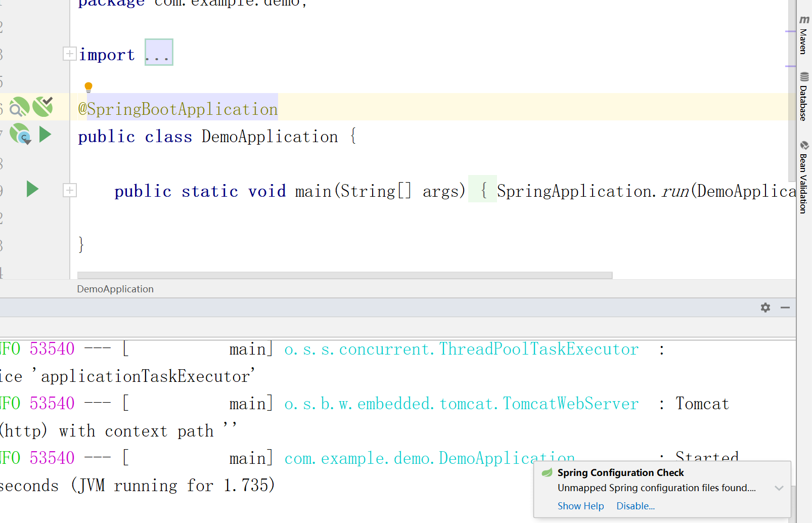Expand the folded main method body
812x523 pixels.
[x=69, y=190]
